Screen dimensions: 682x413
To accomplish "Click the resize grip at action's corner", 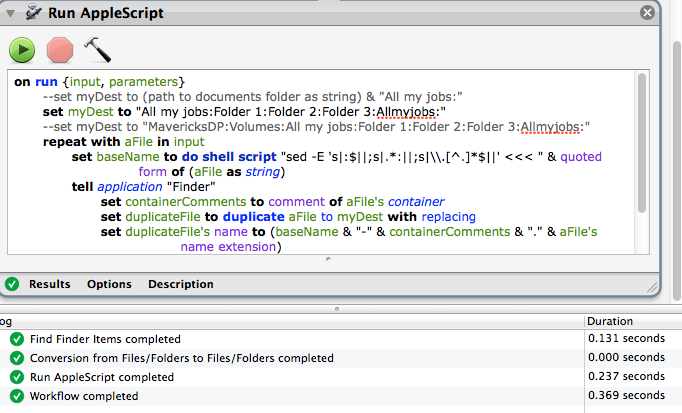I will 652,287.
